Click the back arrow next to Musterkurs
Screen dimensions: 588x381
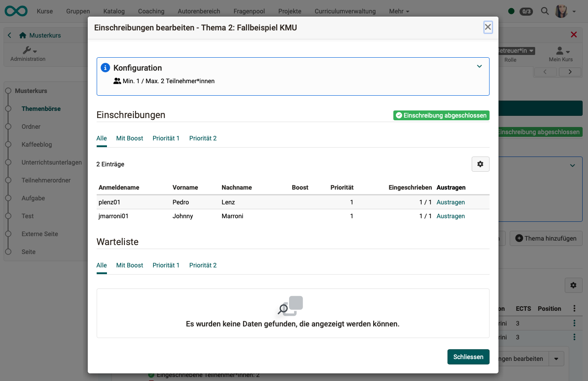[9, 35]
